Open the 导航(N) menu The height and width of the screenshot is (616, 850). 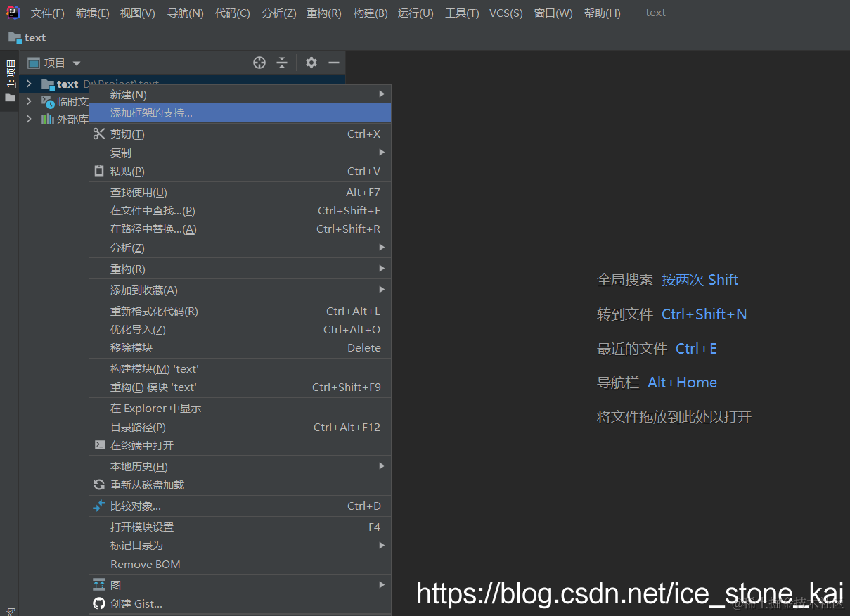pos(186,13)
